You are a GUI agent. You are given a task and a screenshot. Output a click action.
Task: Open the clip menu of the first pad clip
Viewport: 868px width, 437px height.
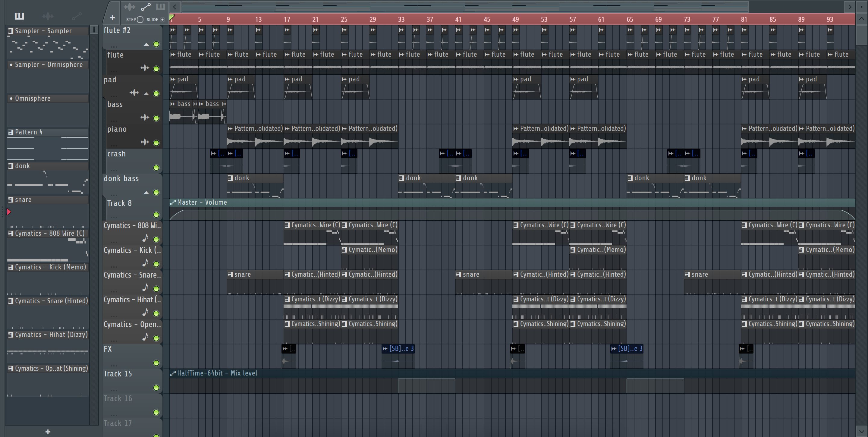tap(173, 80)
